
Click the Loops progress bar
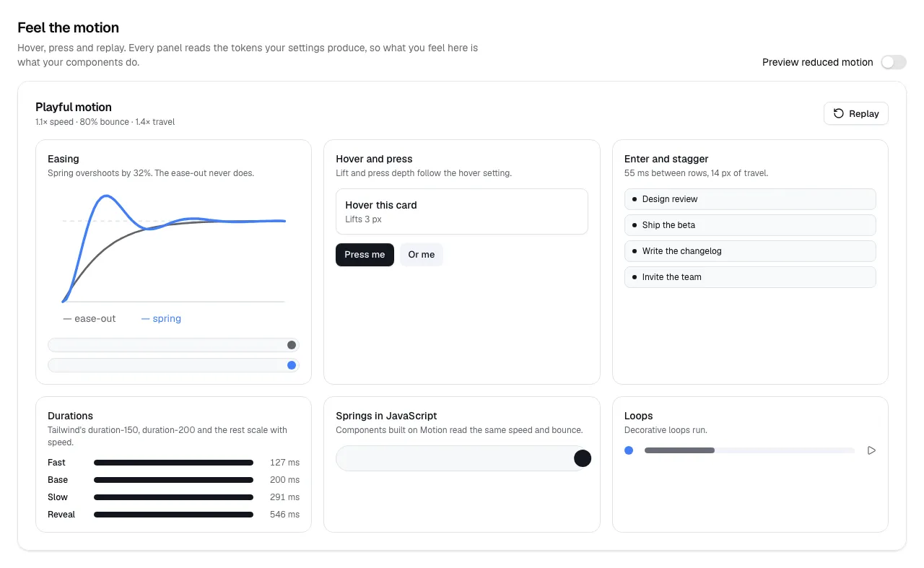(749, 450)
